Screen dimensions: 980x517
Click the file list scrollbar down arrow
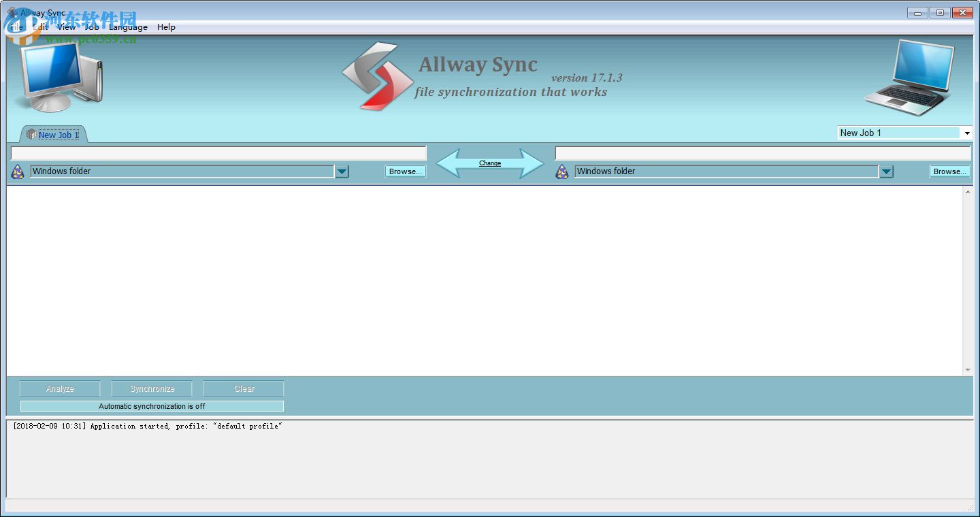click(x=968, y=370)
